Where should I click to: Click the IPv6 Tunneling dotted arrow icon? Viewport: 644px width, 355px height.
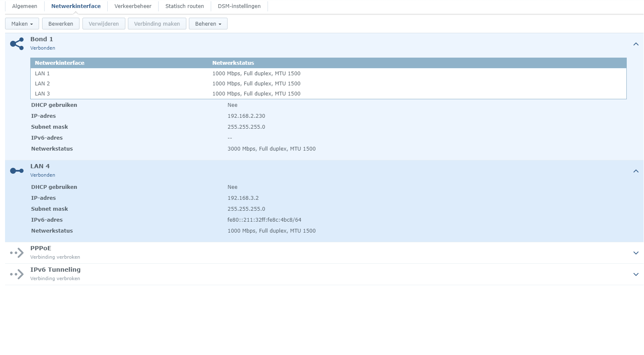17,274
